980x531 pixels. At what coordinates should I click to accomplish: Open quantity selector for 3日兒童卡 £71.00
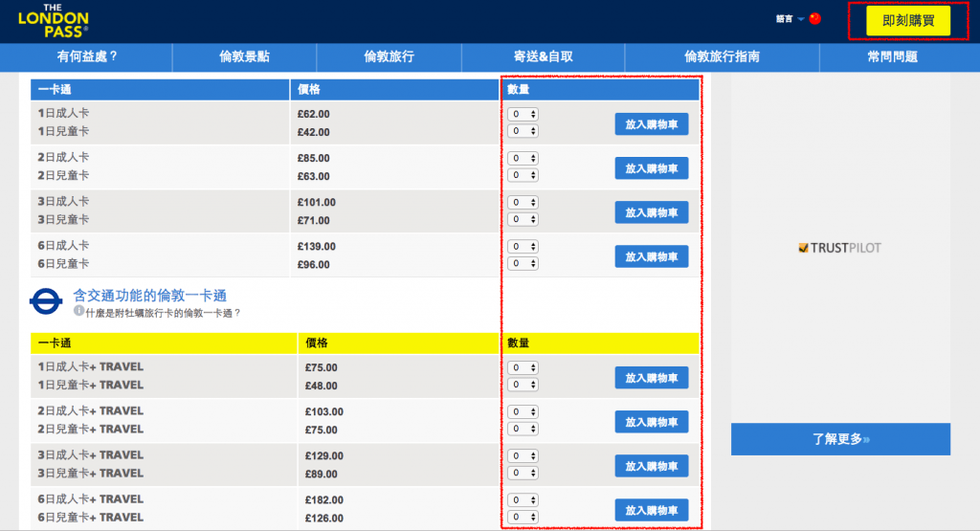(523, 219)
